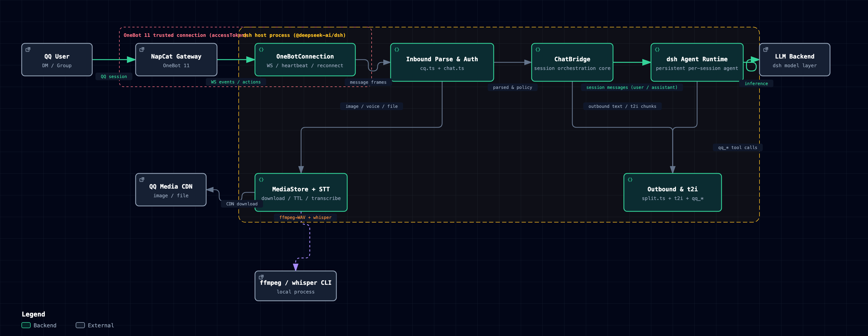Click the external-link icon on QQ Media CDN node
This screenshot has width=868, height=336.
click(x=142, y=179)
